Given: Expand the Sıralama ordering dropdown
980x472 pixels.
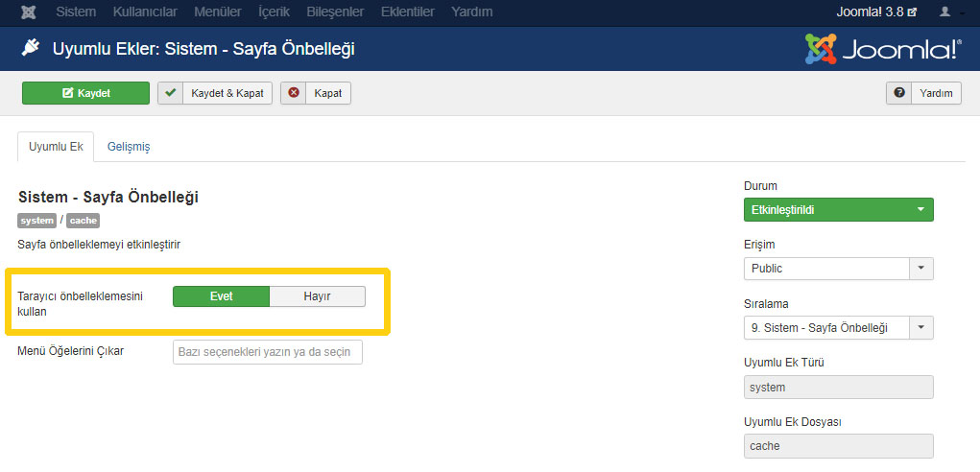Looking at the screenshot, I should click(838, 328).
